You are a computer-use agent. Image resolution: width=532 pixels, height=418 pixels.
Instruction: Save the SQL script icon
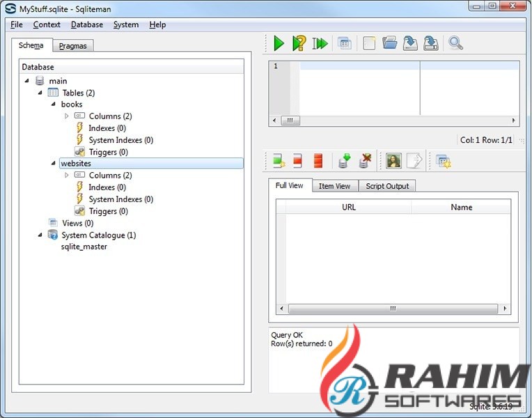point(410,43)
